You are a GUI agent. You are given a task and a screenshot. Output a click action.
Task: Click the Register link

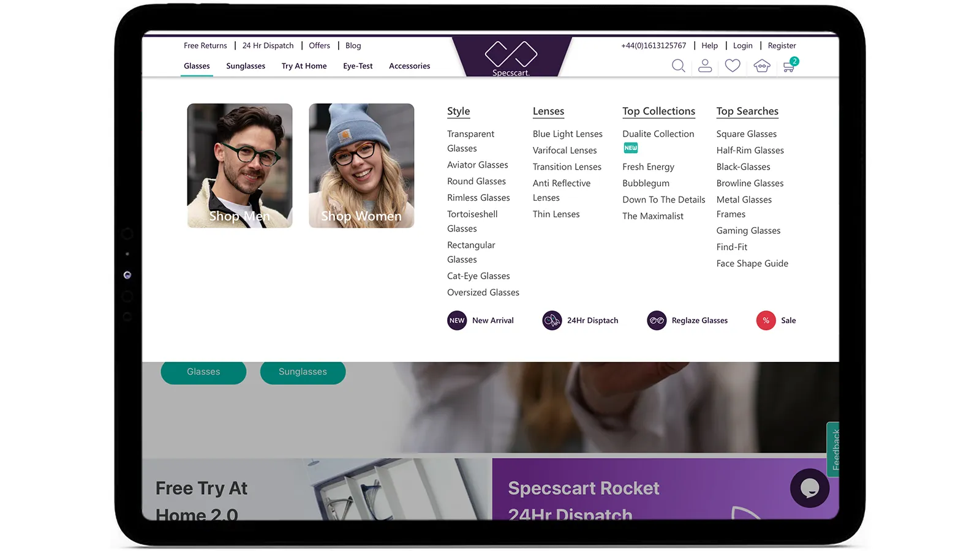tap(782, 46)
